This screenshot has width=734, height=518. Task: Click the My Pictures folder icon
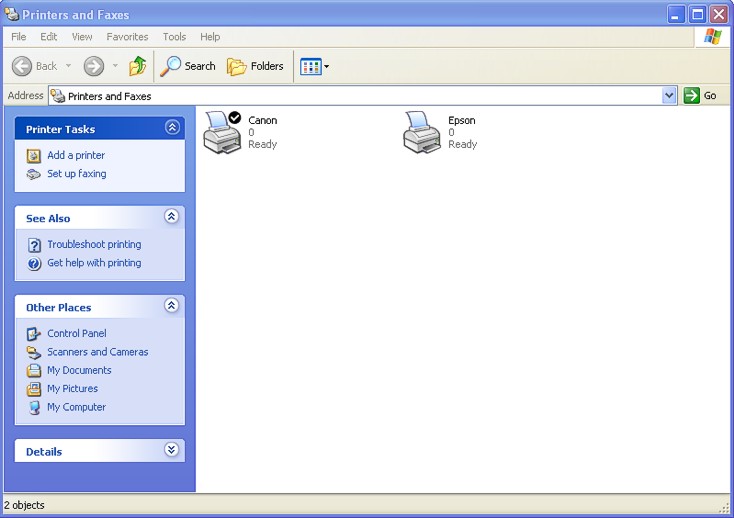click(x=34, y=389)
